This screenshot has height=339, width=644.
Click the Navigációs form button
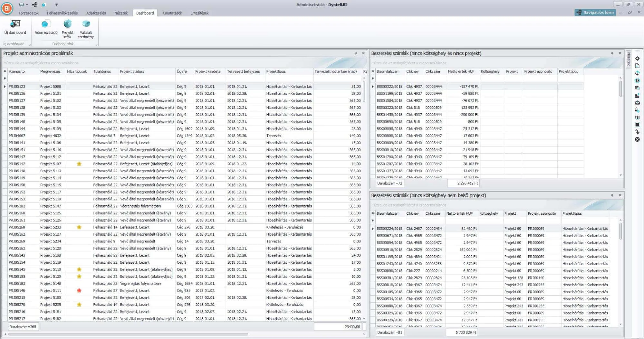(595, 12)
